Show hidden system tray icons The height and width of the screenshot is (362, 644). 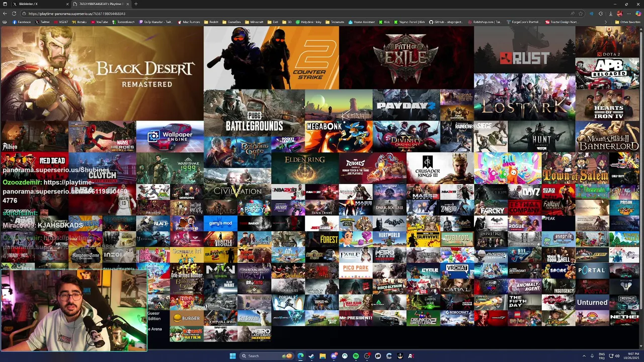click(584, 356)
